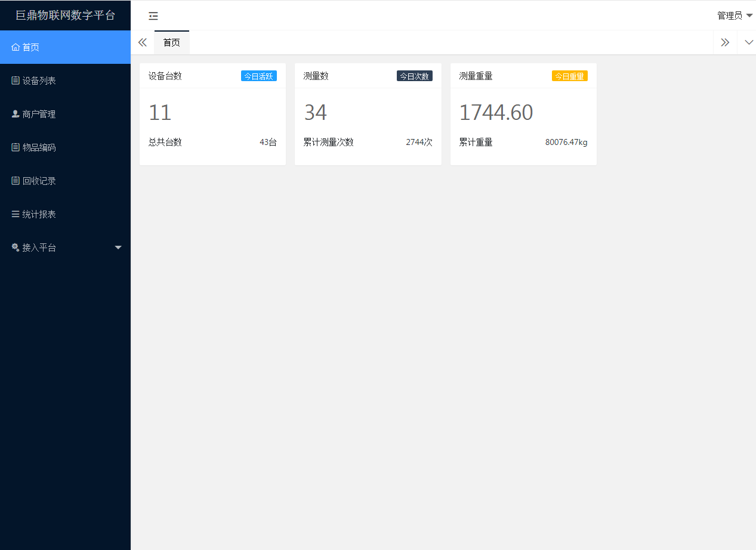Click today's measurement count 34
Screen dimensions: 756x550
tap(316, 113)
